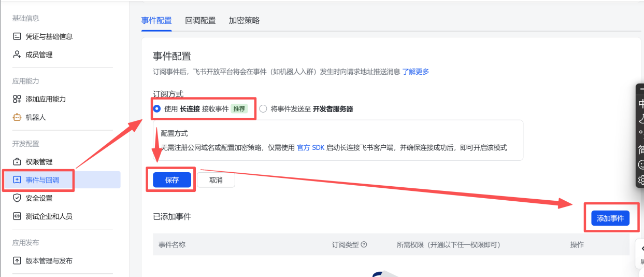The image size is (644, 277).
Task: Open the gear settings on the input-method bar
Action: (641, 180)
